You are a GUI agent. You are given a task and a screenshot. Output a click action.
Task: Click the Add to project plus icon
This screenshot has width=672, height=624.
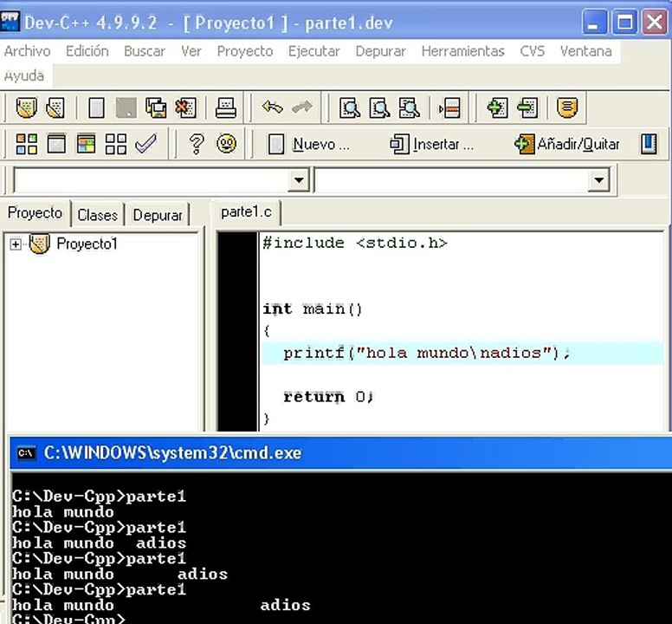(x=498, y=107)
